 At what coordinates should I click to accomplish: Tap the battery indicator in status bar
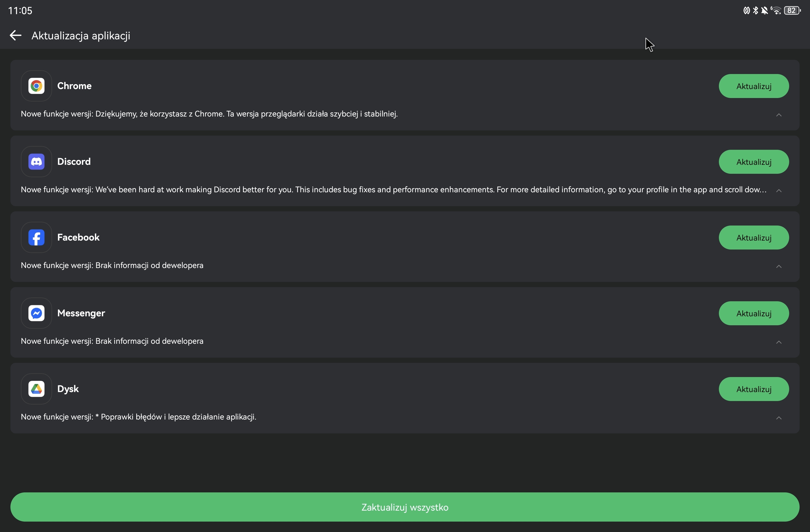tap(792, 10)
